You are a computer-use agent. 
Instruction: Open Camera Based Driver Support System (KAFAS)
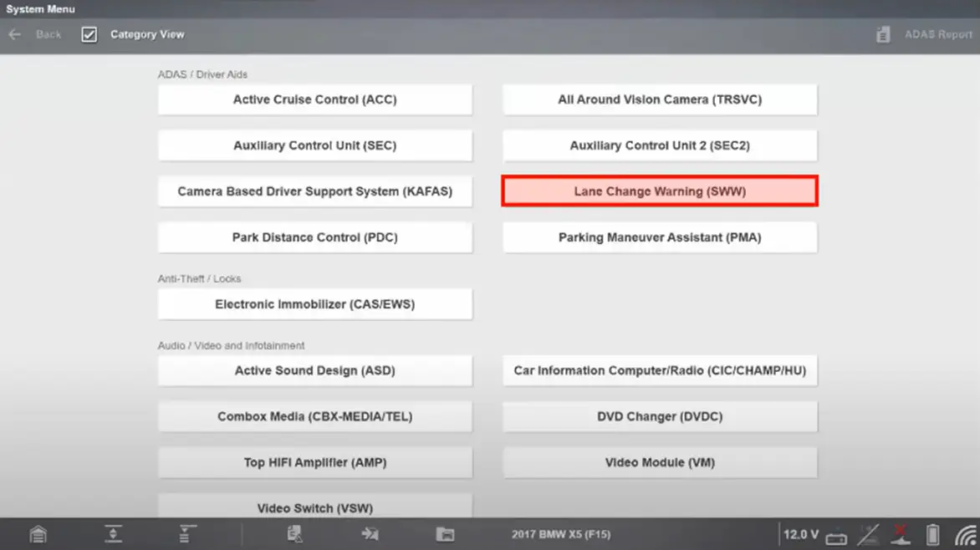314,191
